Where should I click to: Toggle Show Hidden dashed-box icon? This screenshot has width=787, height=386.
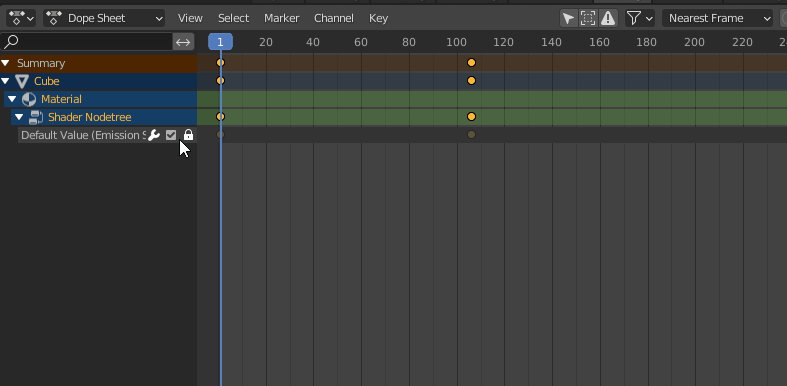pyautogui.click(x=588, y=19)
